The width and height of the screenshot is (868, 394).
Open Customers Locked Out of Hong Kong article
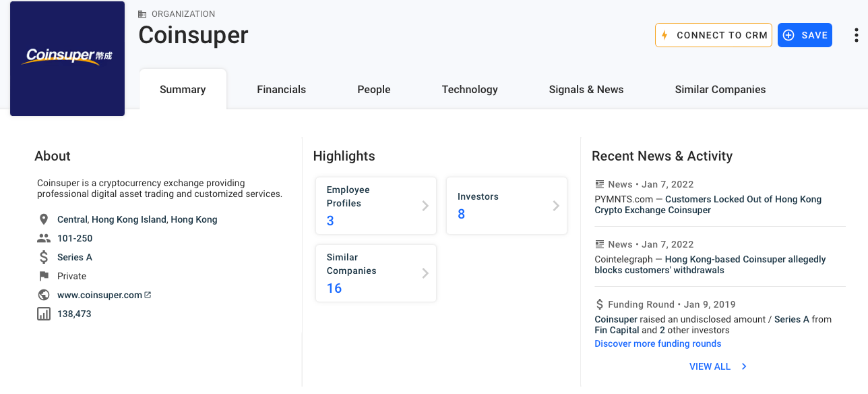click(x=708, y=204)
